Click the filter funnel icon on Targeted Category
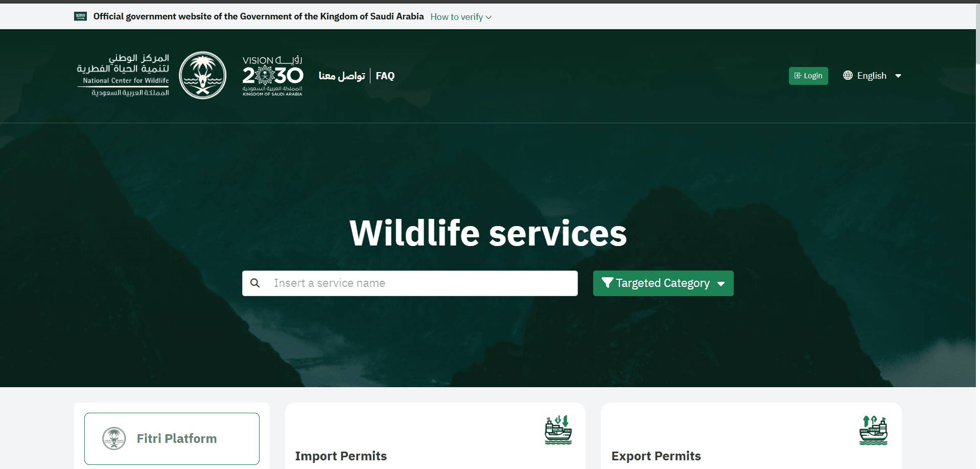 point(607,283)
